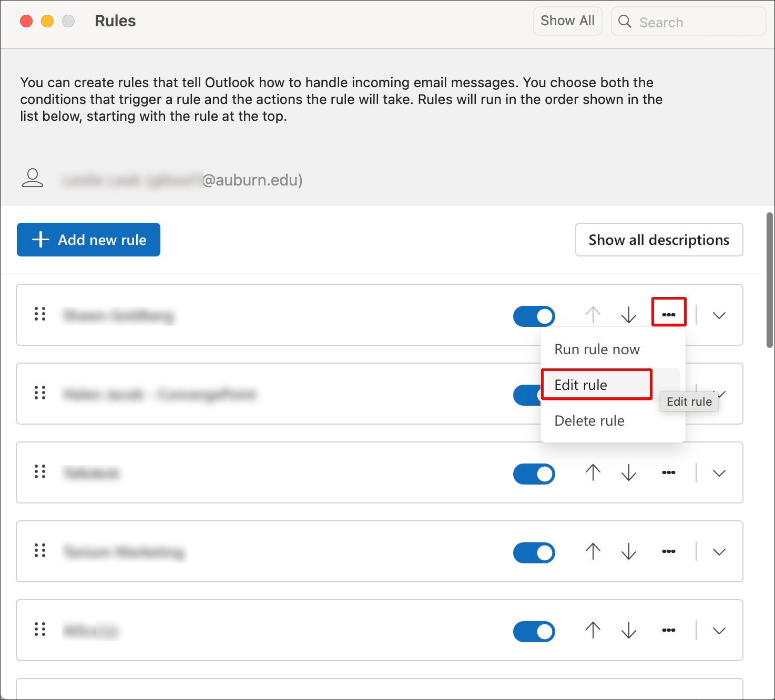Click Show all descriptions button
The height and width of the screenshot is (700, 775).
coord(659,240)
